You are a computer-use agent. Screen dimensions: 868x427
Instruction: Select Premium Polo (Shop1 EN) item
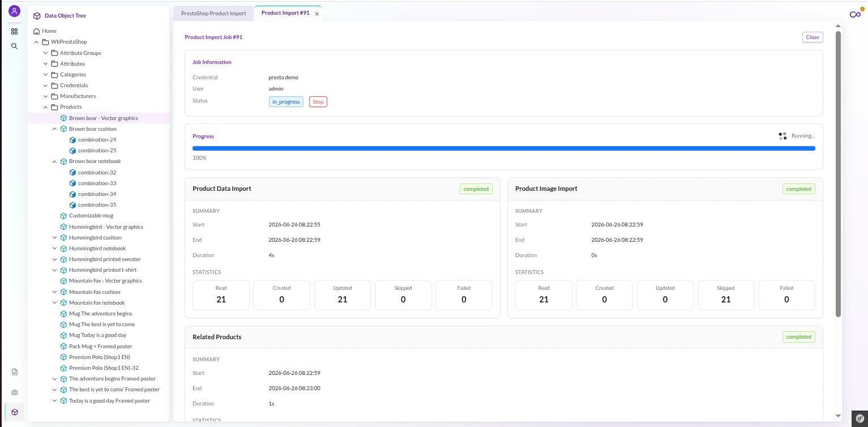coord(100,357)
